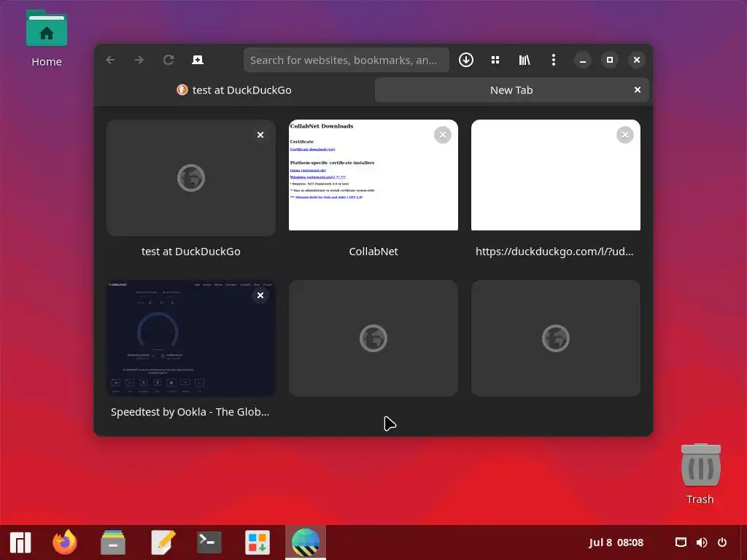Open the test at DuckDuckGo thumbnail
Viewport: 747px width, 560px height.
pyautogui.click(x=191, y=178)
